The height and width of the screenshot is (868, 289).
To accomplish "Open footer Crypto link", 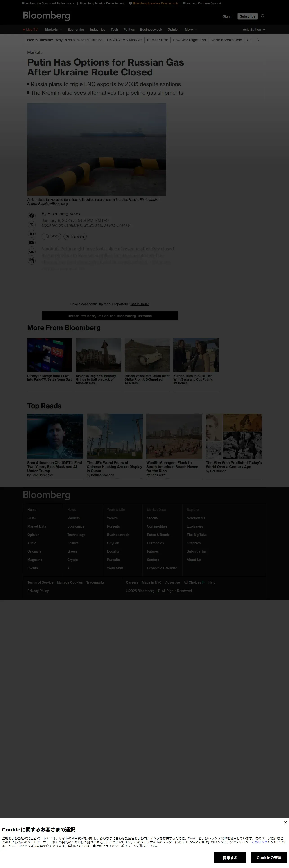I will tap(72, 560).
